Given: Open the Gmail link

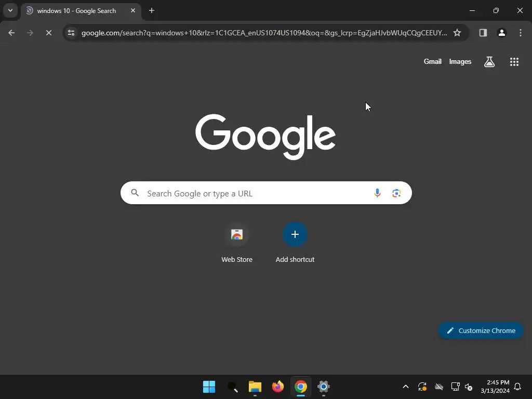Looking at the screenshot, I should tap(432, 62).
